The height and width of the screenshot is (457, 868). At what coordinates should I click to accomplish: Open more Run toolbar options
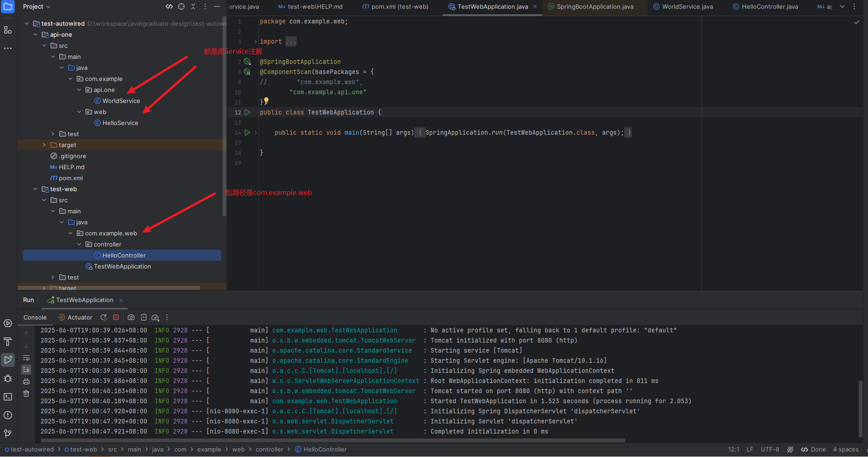click(167, 317)
